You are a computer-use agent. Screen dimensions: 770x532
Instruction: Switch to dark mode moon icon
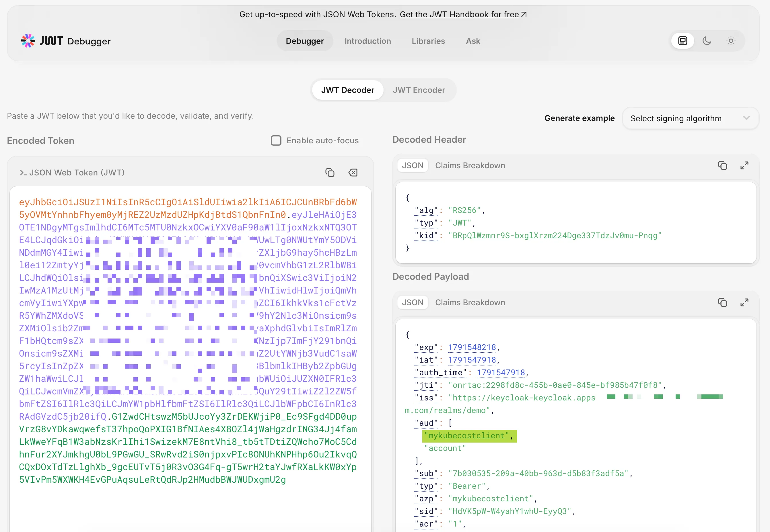pyautogui.click(x=707, y=41)
